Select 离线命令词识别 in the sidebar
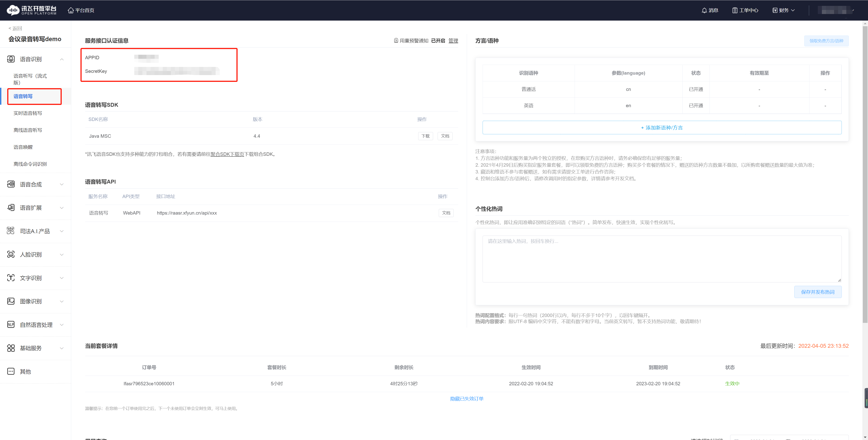Screen dimensions: 868x440 [x=30, y=164]
